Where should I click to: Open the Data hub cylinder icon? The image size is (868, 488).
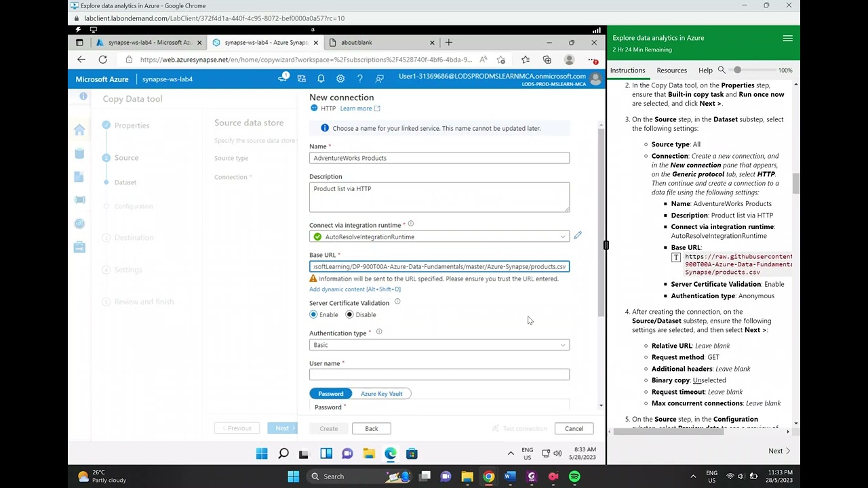coord(79,154)
